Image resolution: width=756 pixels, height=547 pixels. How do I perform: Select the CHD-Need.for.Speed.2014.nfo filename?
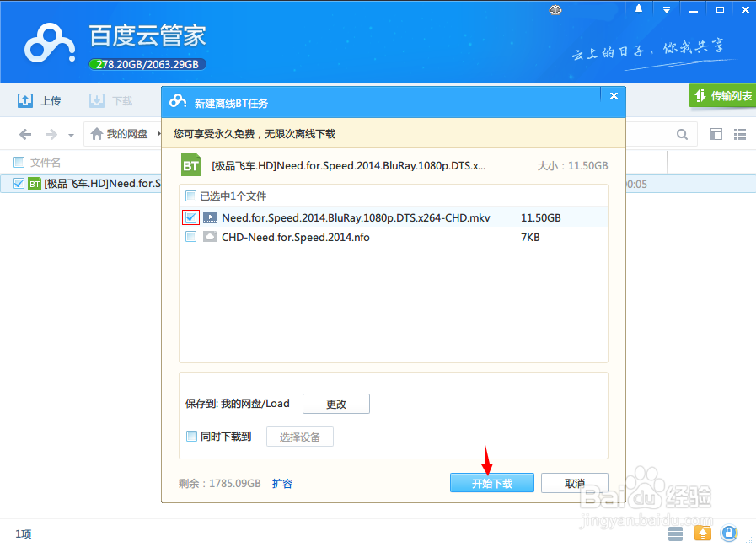click(296, 238)
